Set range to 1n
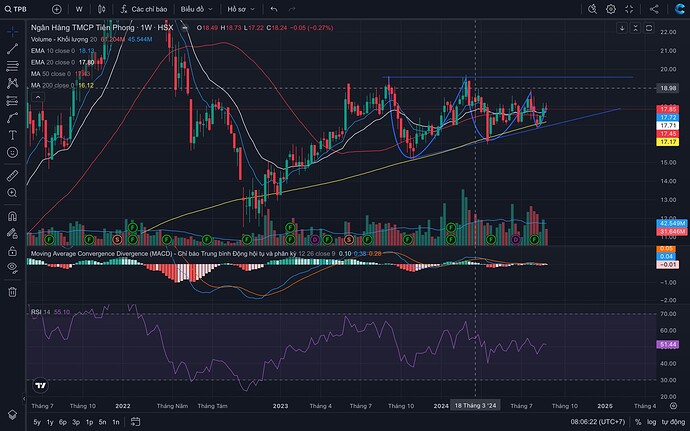Viewport: 690px width, 431px height. (116, 422)
